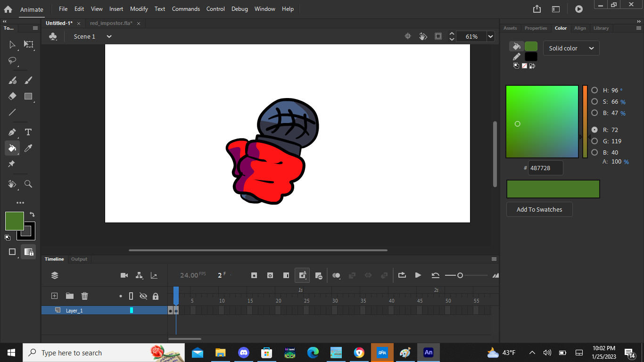This screenshot has width=644, height=362.
Task: Select the Asset Warp pin tool
Action: (x=11, y=164)
